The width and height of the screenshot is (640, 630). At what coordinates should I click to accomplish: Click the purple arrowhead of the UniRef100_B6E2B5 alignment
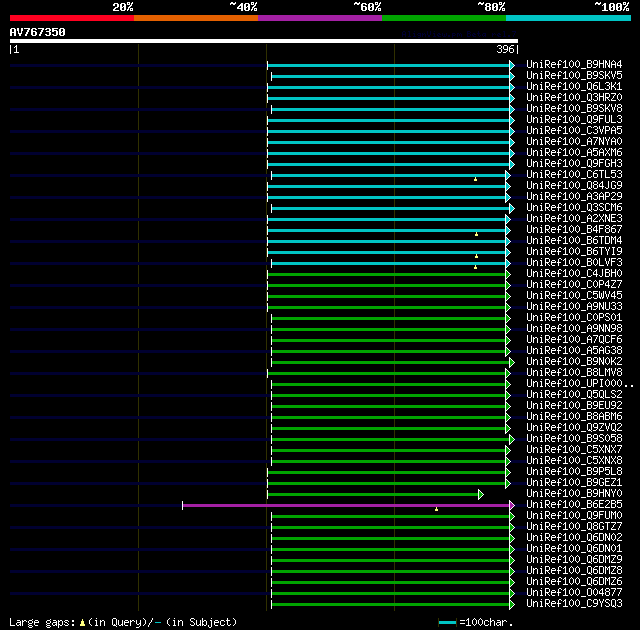[512, 506]
